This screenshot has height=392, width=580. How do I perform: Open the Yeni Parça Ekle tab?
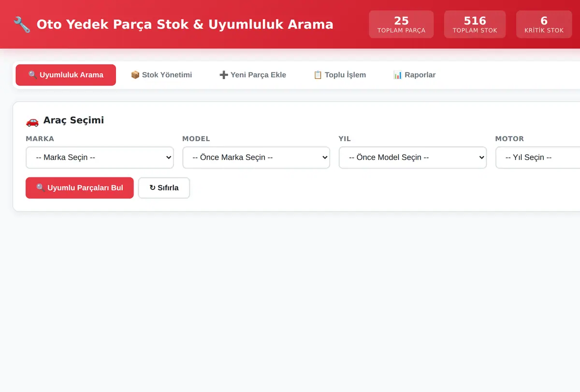253,75
